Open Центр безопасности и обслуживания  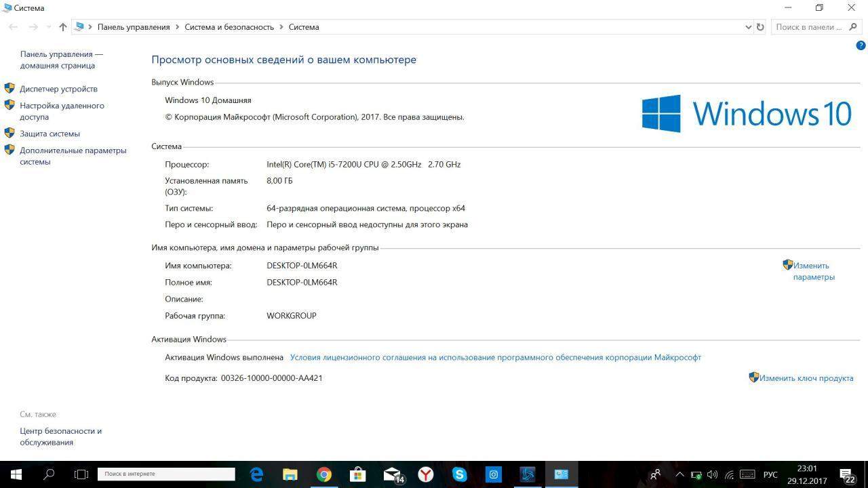point(60,436)
